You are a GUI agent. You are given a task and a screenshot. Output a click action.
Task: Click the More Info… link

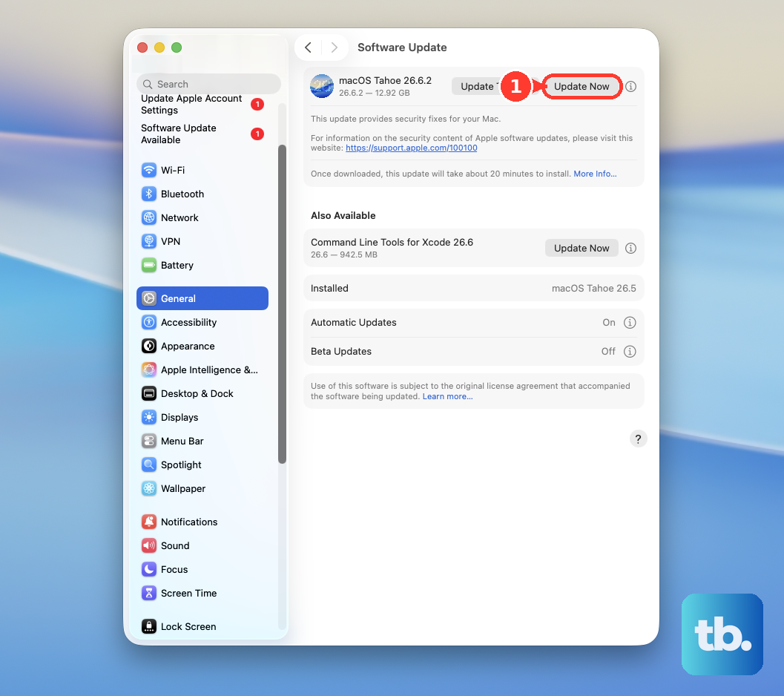[595, 174]
